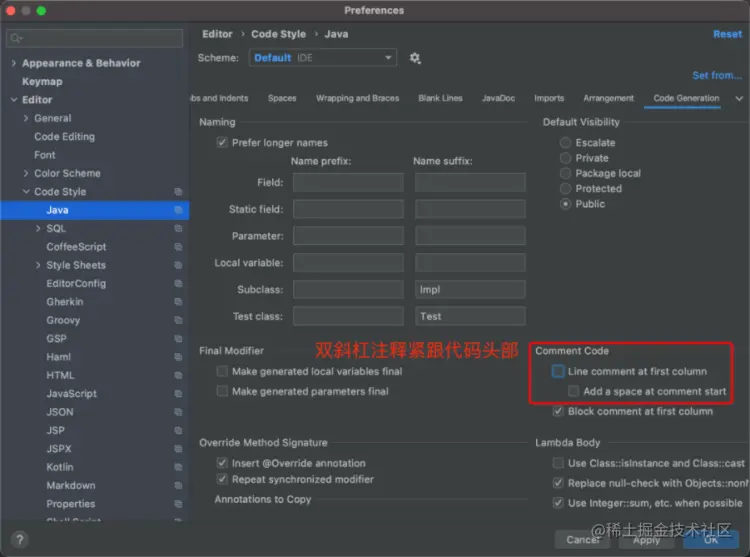The image size is (750, 557).
Task: Click the copy icon beside JSP row
Action: click(x=178, y=430)
